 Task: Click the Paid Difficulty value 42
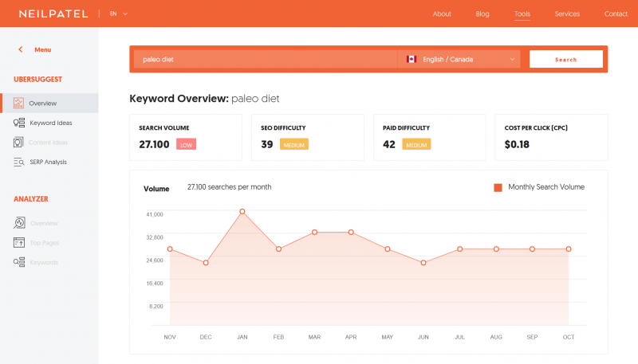point(389,144)
